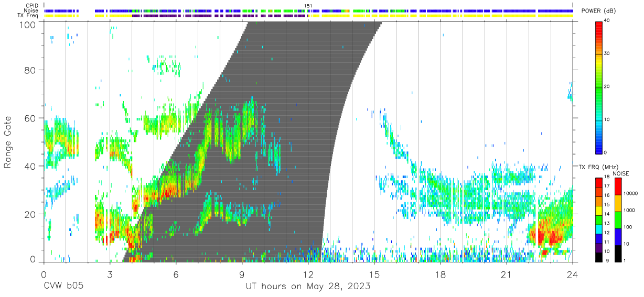Image resolution: width=644 pixels, height=297 pixels.
Task: Click the 20 tick on the Range Gate axis
Action: click(x=30, y=215)
